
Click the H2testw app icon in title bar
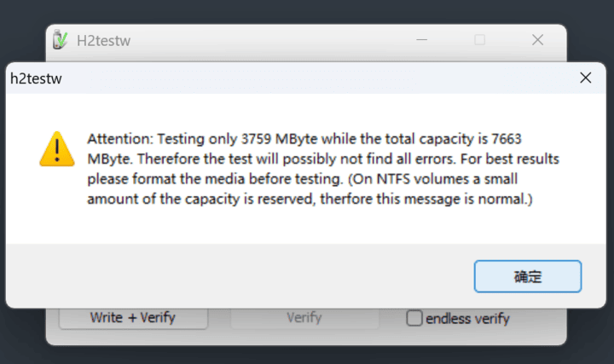click(x=61, y=40)
